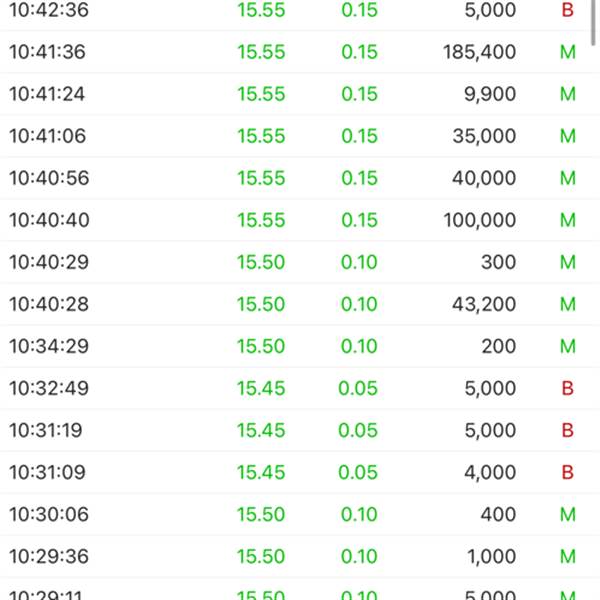600x600 pixels.
Task: Select the 9,900 volume value
Action: pos(490,94)
